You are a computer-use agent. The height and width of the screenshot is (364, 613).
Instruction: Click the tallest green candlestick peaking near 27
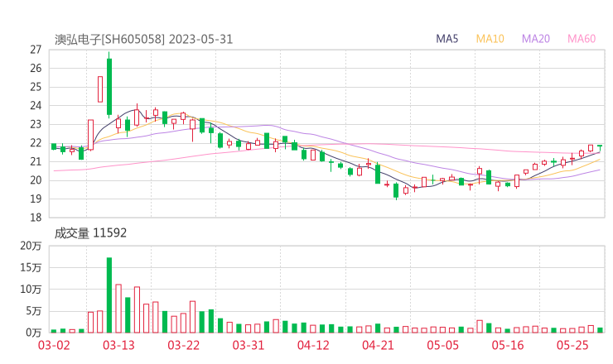tap(109, 87)
